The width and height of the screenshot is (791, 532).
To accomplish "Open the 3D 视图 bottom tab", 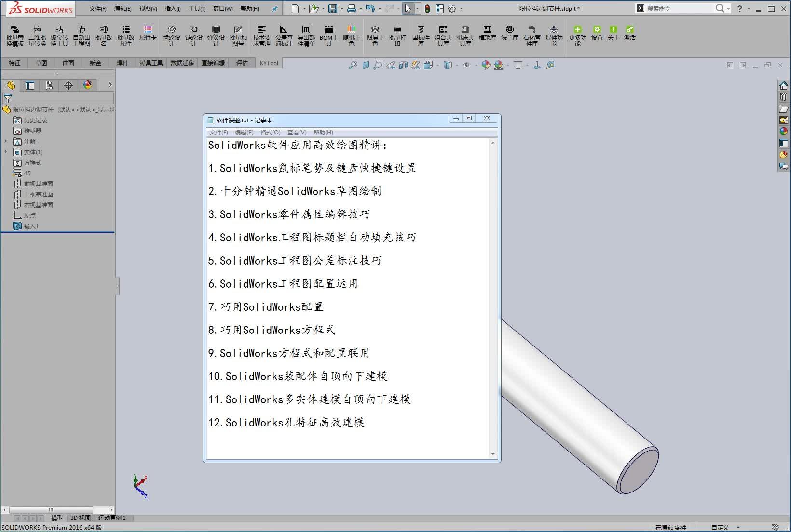I will [81, 518].
